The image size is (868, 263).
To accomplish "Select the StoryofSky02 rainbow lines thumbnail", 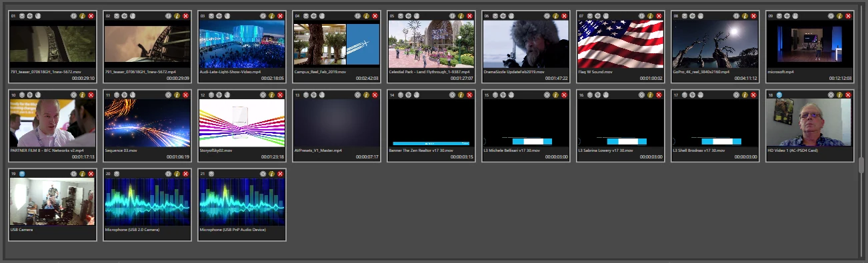I will tap(242, 123).
